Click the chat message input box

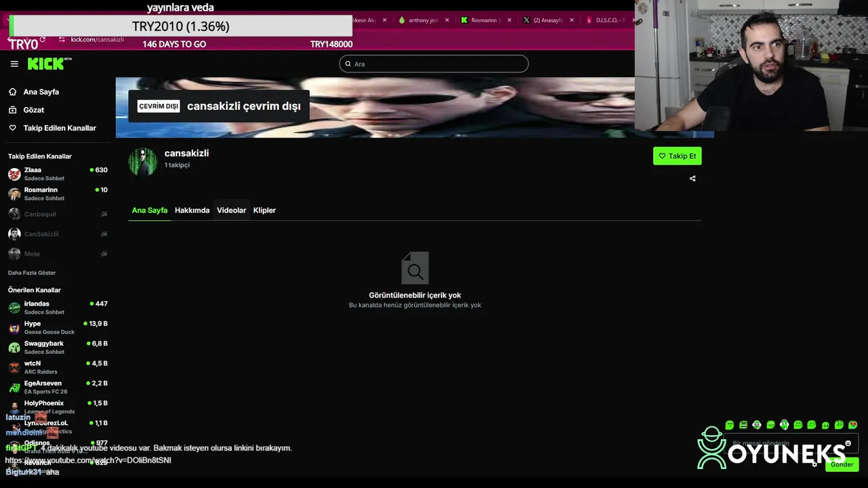(791, 443)
